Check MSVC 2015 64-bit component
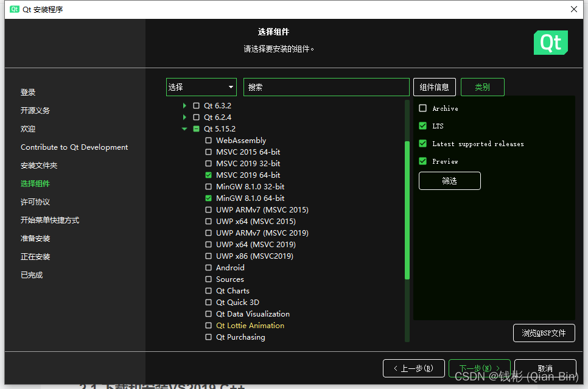The height and width of the screenshot is (389, 588). (x=209, y=152)
